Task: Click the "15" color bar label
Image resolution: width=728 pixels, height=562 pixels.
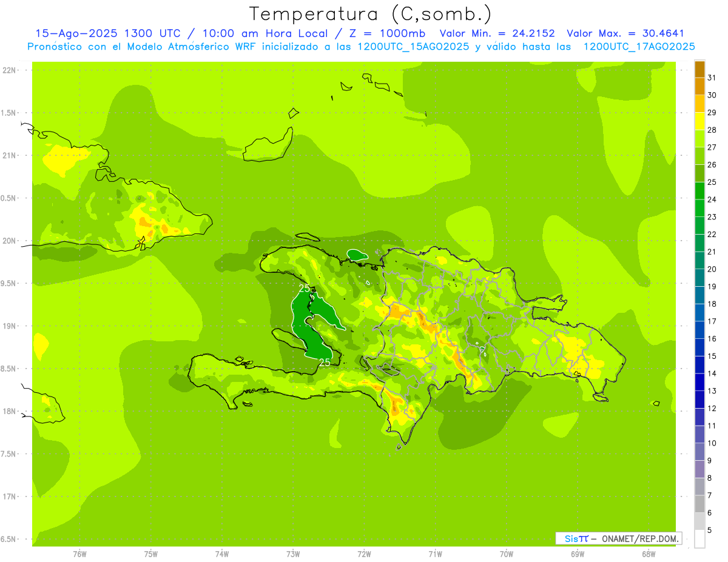Action: pos(712,356)
